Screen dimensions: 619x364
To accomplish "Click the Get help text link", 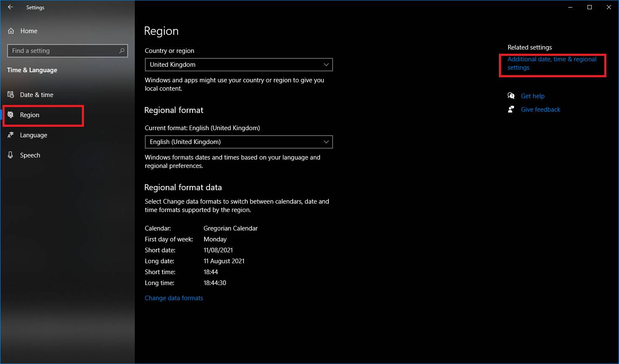I will pyautogui.click(x=532, y=96).
